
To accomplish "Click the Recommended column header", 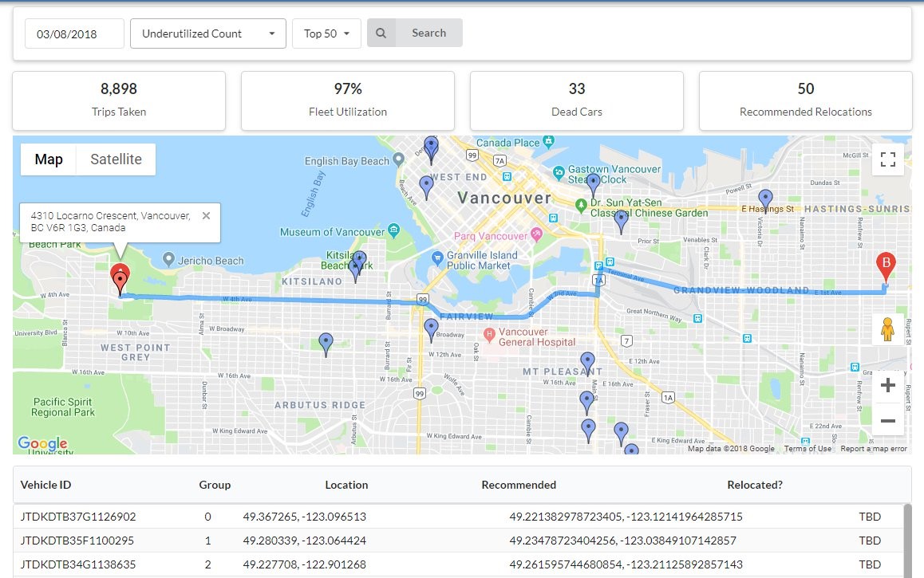I will 519,485.
